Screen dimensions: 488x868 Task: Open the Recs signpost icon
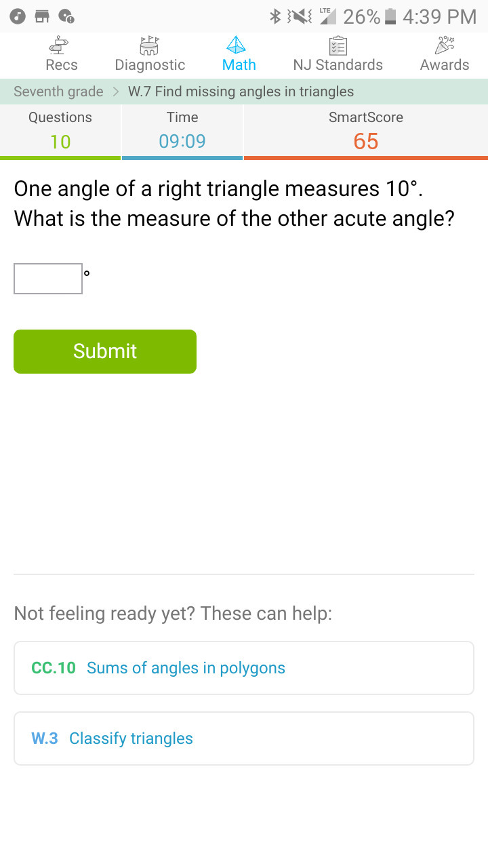[61, 45]
